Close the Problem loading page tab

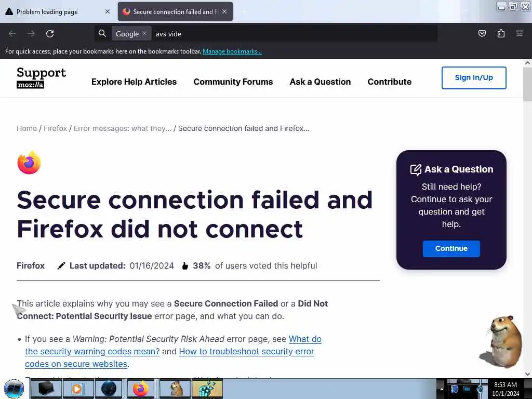coord(108,11)
